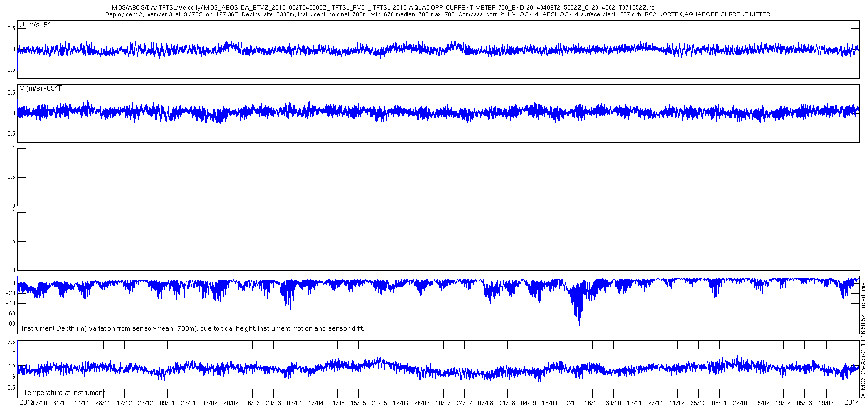
Task: Click the 16/10 date tick label
Action: [x=592, y=403]
